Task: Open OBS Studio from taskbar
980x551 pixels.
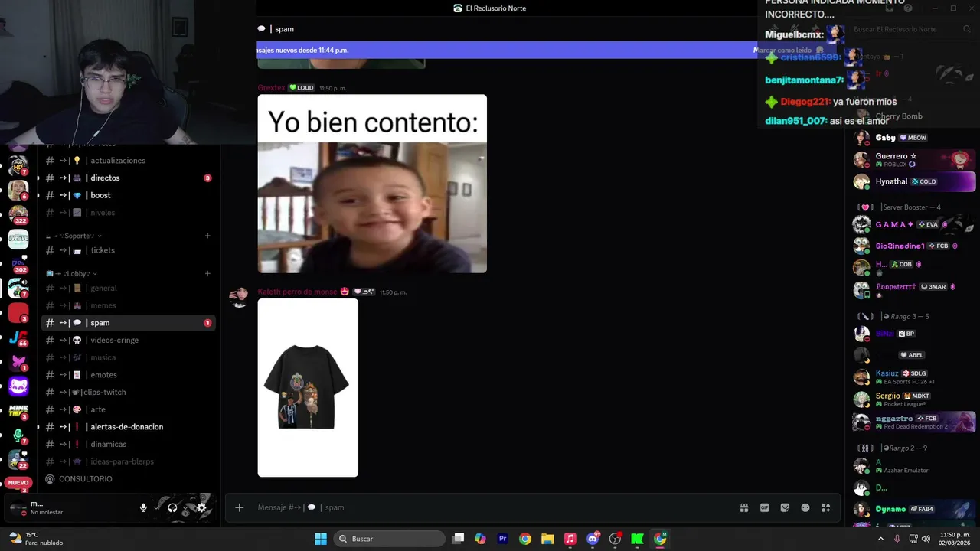Action: pos(615,539)
